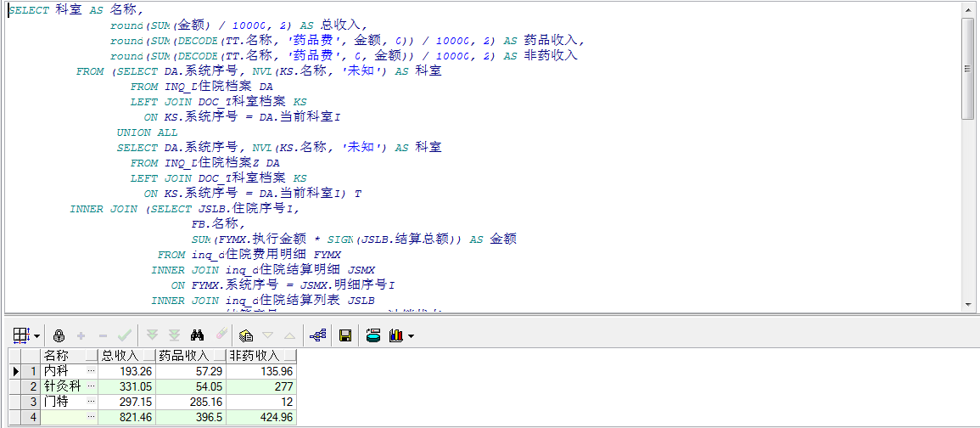Open the ellipsis button in the 针灸科 cell

91,386
